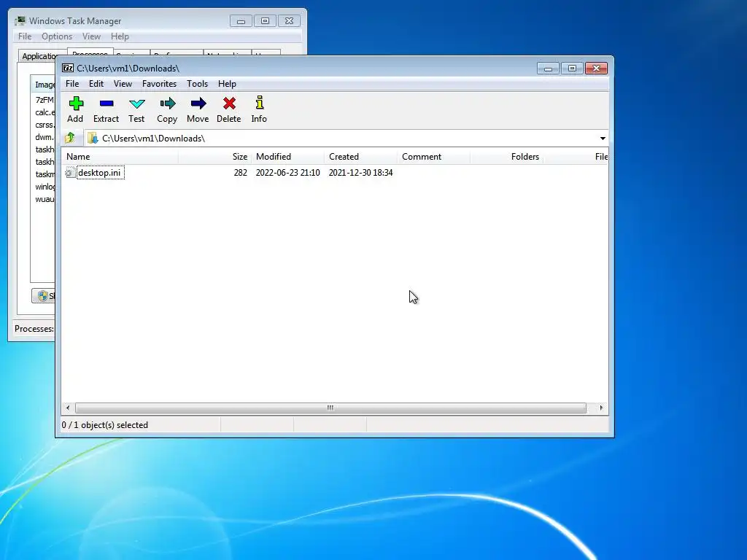This screenshot has width=747, height=560.
Task: Open Task Manager Options menu
Action: pos(57,36)
